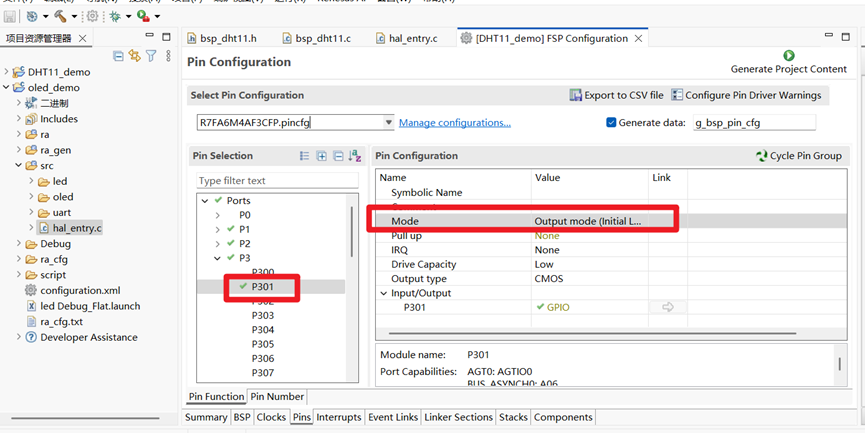Click Expand All icon in Pin Selection

click(x=322, y=156)
